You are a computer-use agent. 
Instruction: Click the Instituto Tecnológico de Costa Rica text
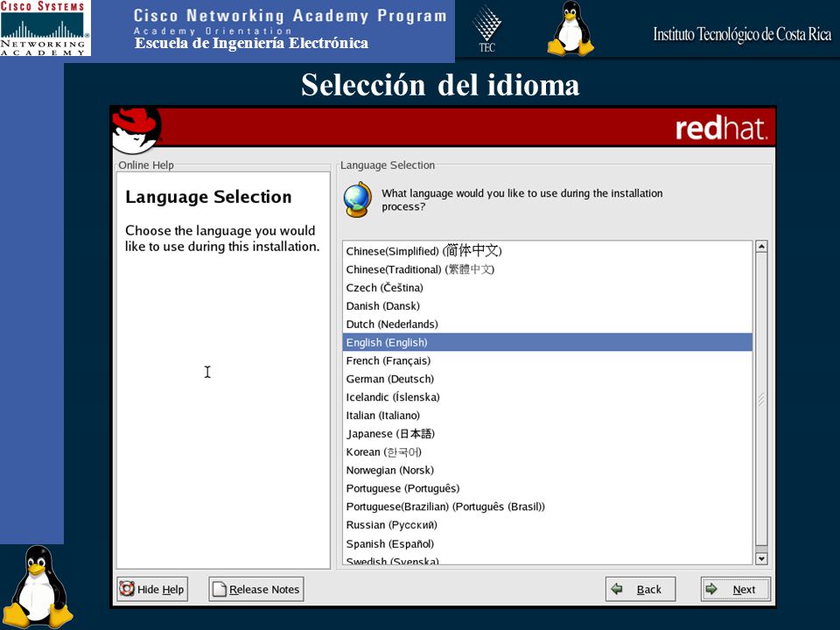coord(742,34)
